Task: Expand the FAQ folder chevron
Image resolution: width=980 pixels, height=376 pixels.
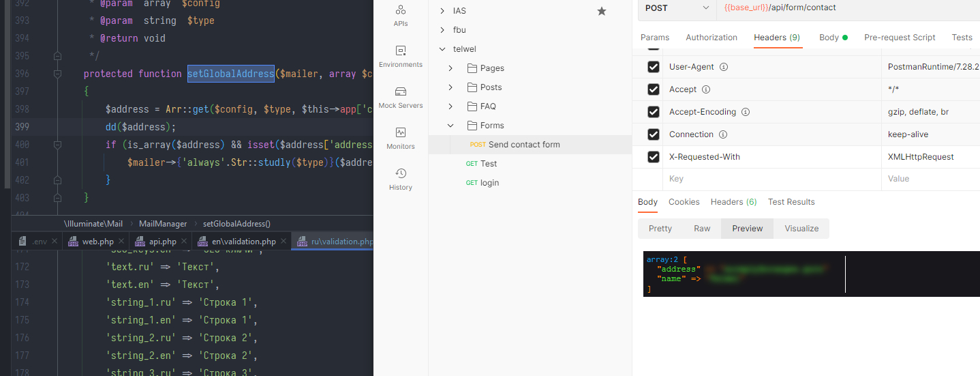Action: tap(450, 106)
